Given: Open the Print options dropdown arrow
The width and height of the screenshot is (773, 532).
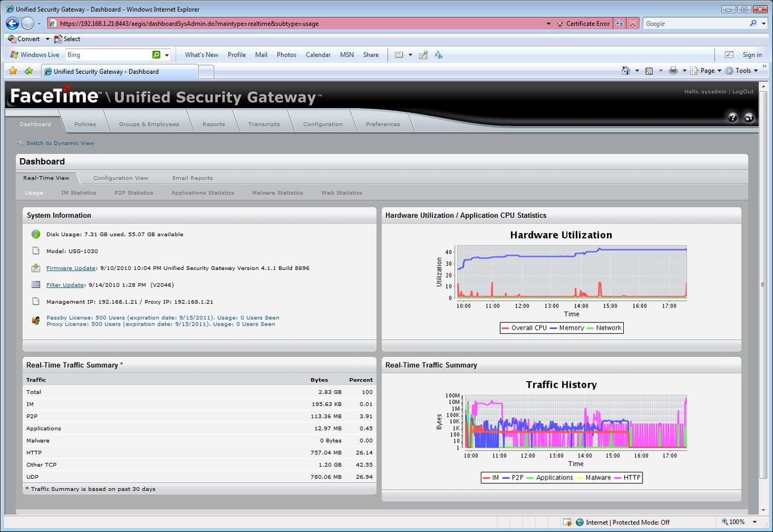Looking at the screenshot, I should [684, 71].
